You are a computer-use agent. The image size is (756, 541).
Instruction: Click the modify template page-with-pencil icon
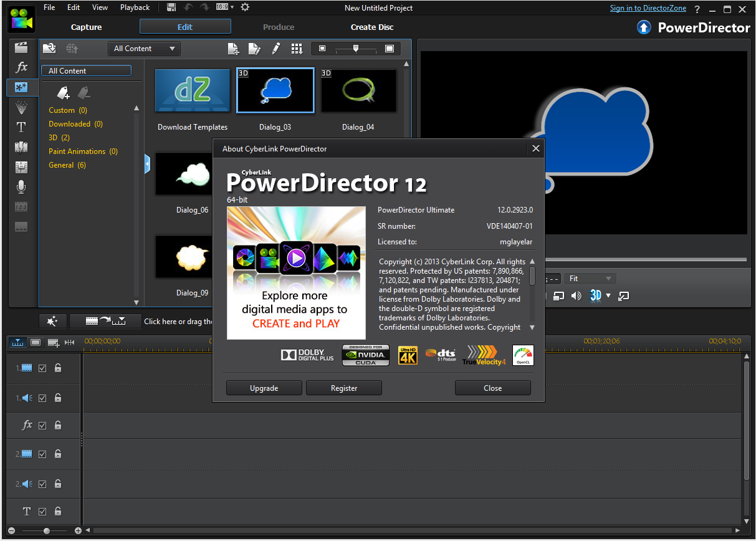[x=254, y=49]
